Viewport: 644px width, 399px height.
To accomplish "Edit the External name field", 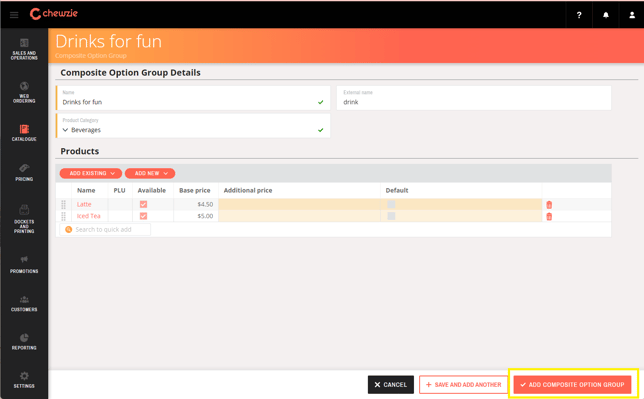I will [474, 98].
